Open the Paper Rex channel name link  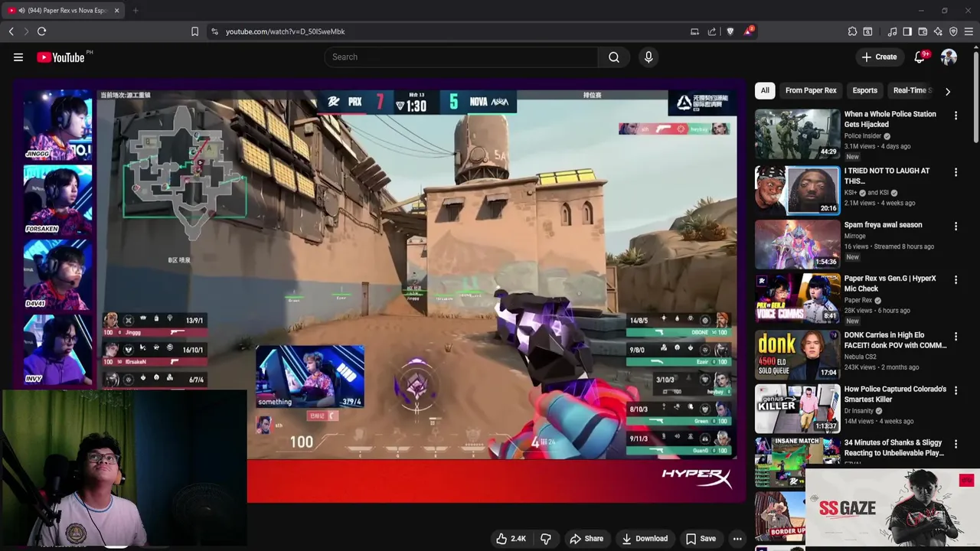click(x=858, y=301)
